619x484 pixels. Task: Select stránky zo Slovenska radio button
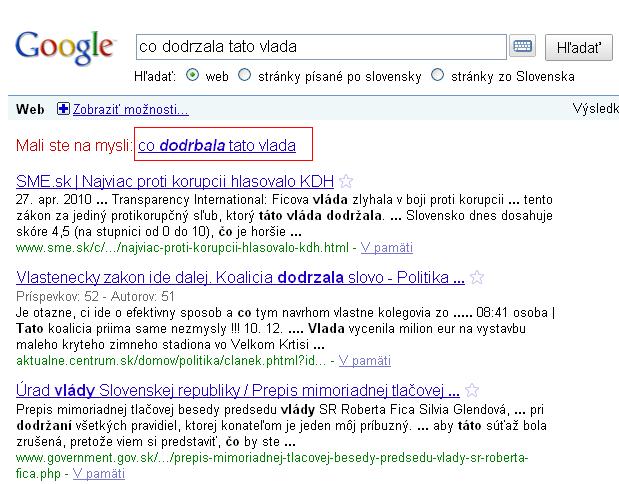[x=437, y=75]
